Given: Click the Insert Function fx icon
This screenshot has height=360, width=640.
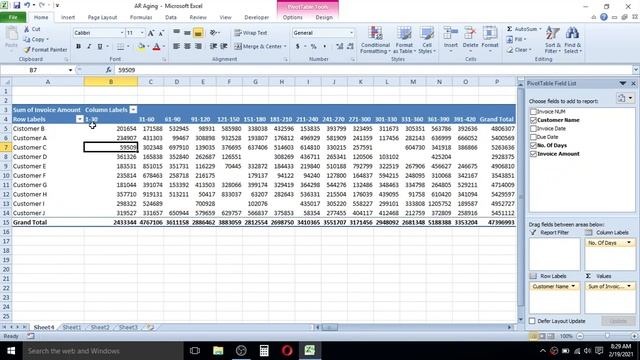Looking at the screenshot, I should [108, 70].
